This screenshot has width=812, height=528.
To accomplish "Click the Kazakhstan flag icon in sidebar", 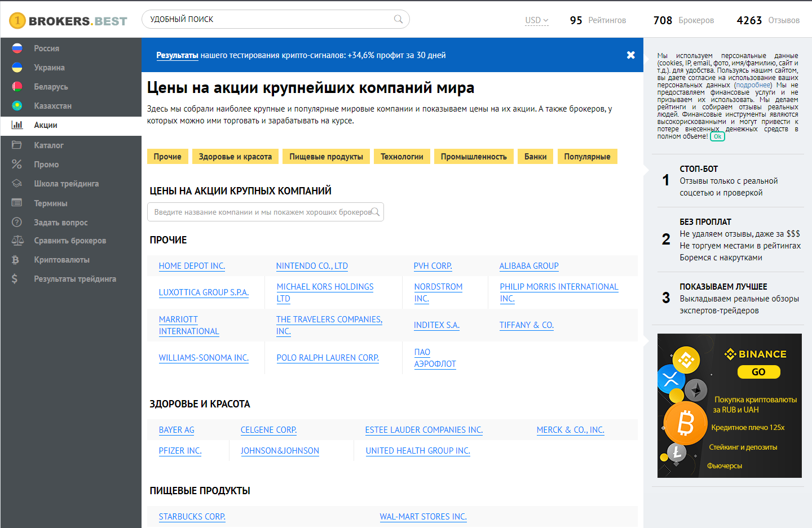I will 17,106.
